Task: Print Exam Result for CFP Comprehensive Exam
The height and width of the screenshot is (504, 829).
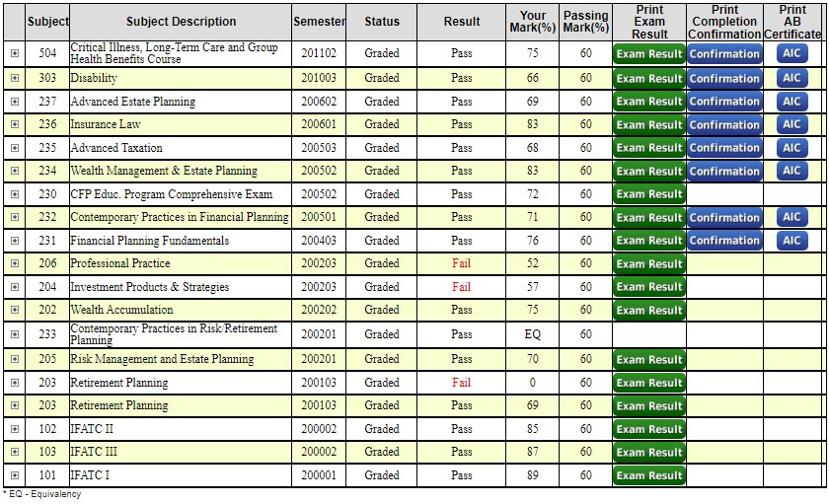Action: 649,194
